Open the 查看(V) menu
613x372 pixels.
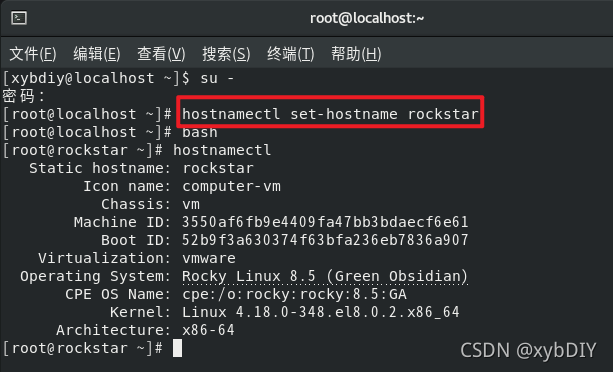(161, 54)
